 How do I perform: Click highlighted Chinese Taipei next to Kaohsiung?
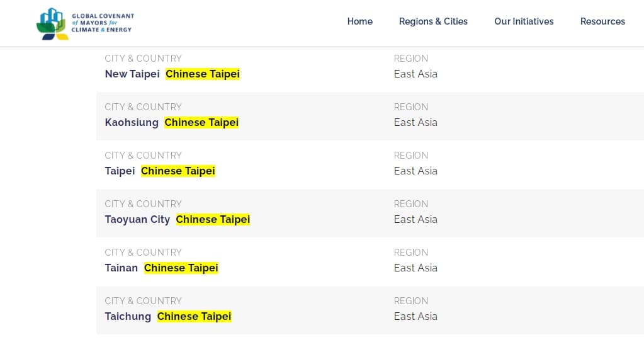coord(201,122)
